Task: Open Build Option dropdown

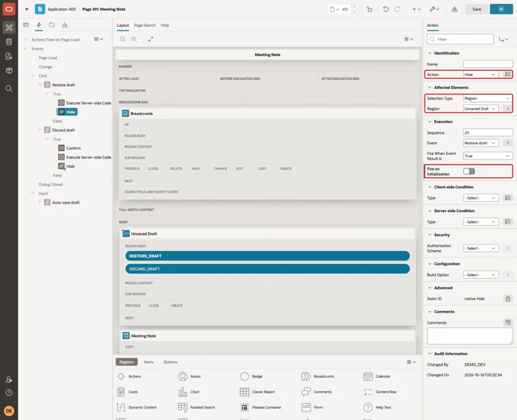Action: 481,275
